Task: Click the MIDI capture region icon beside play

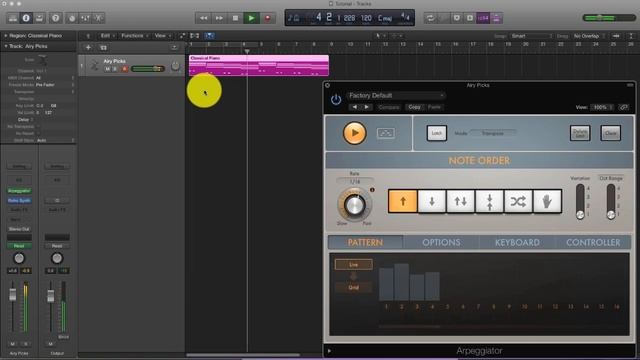Action: (x=386, y=133)
